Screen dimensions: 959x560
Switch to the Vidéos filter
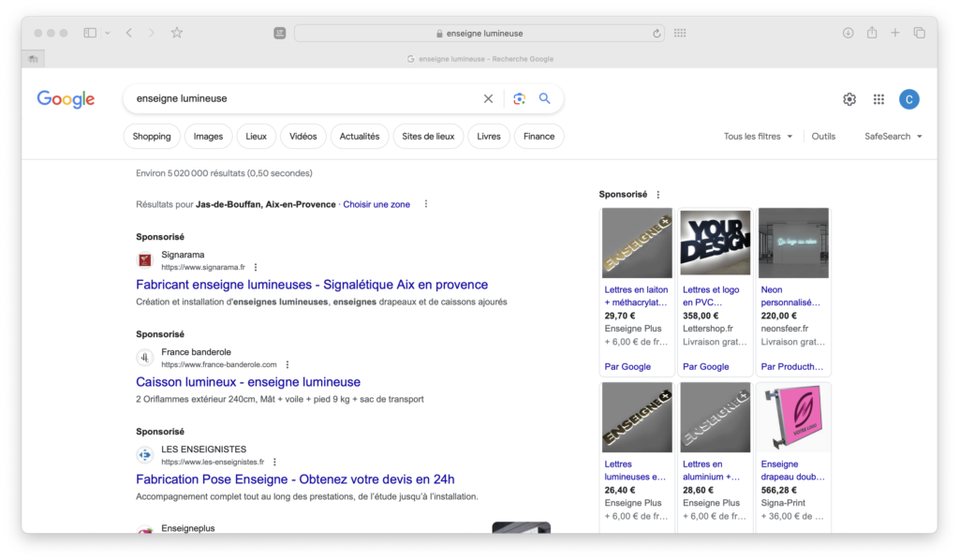click(302, 137)
